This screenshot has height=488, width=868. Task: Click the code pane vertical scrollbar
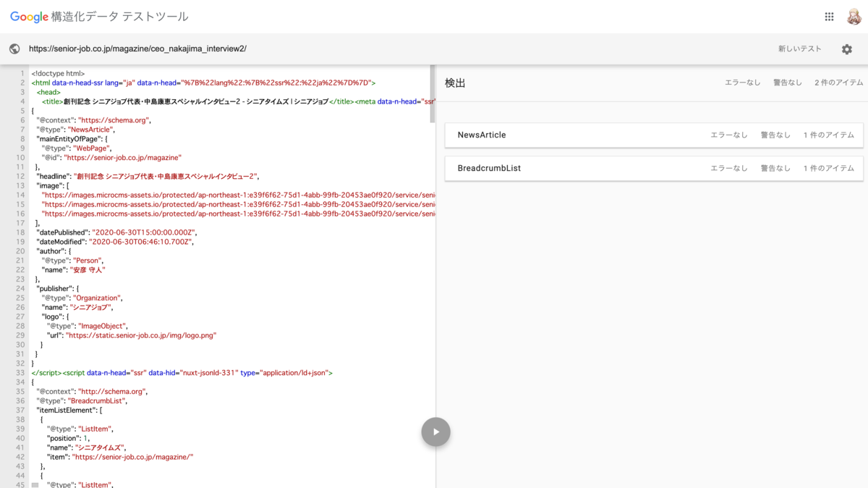(433, 94)
